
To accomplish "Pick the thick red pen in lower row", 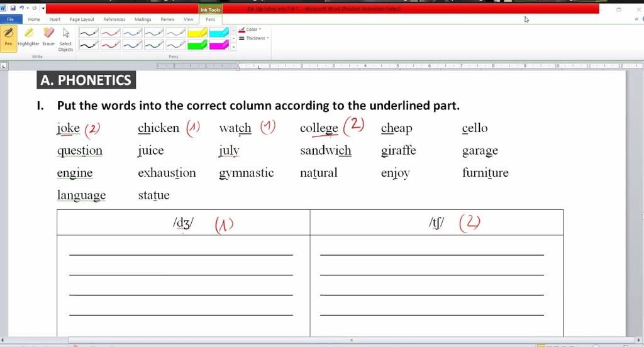I will pyautogui.click(x=111, y=45).
